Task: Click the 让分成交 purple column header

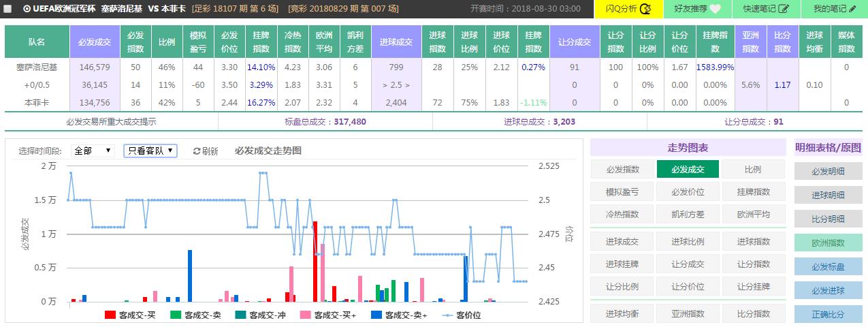Action: (575, 42)
